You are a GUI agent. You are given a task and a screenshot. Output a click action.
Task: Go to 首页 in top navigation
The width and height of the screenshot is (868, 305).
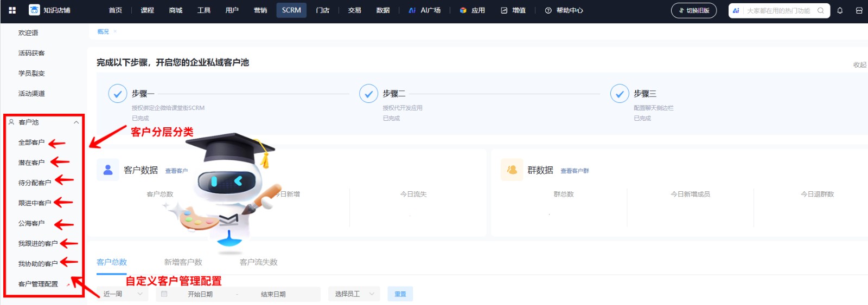(116, 10)
